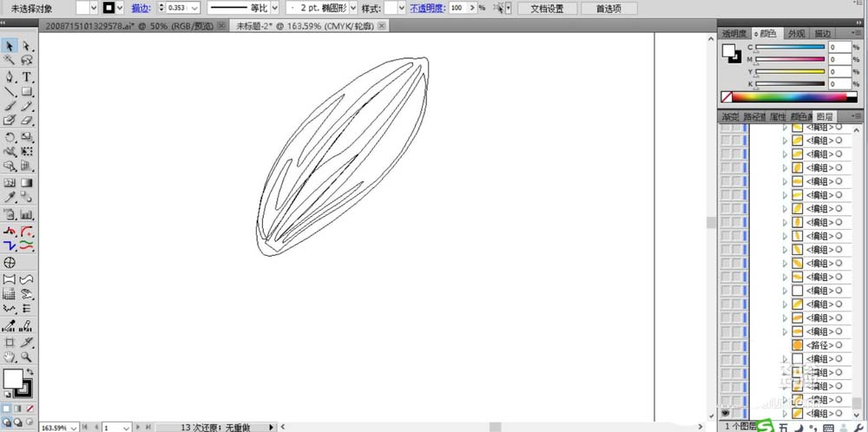Viewport: 868px width, 432px height.
Task: Select the Artboard tool
Action: [10, 343]
